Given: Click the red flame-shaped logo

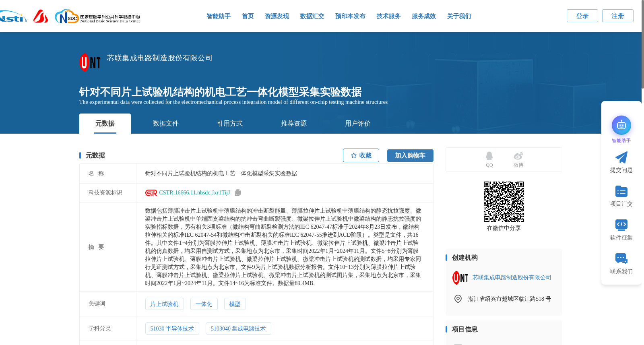Looking at the screenshot, I should [41, 17].
